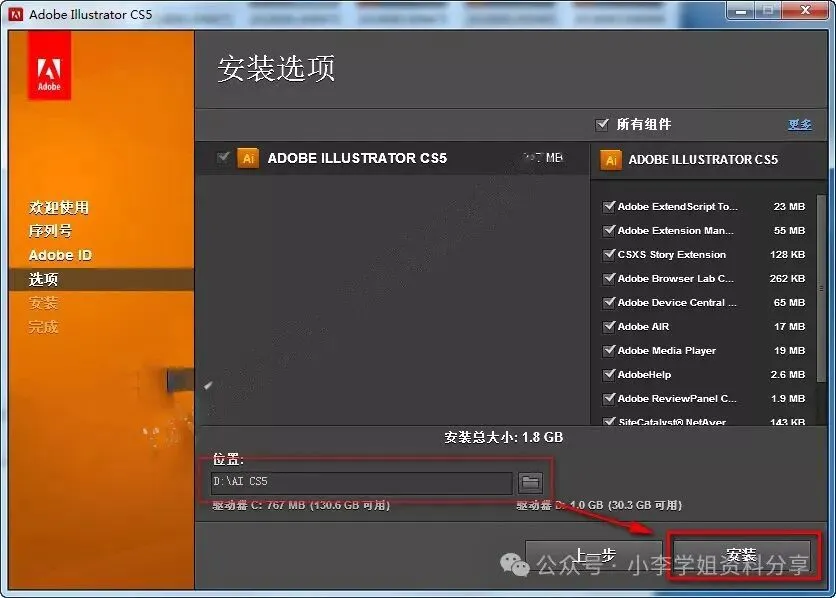This screenshot has width=836, height=598.
Task: Click 安装总大小: 1.8 GB text
Action: tap(504, 438)
